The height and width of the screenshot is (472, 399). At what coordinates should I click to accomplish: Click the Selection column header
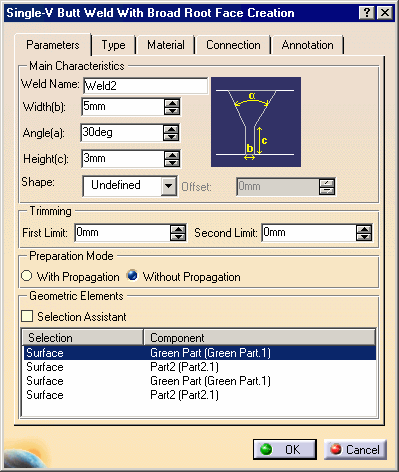83,338
